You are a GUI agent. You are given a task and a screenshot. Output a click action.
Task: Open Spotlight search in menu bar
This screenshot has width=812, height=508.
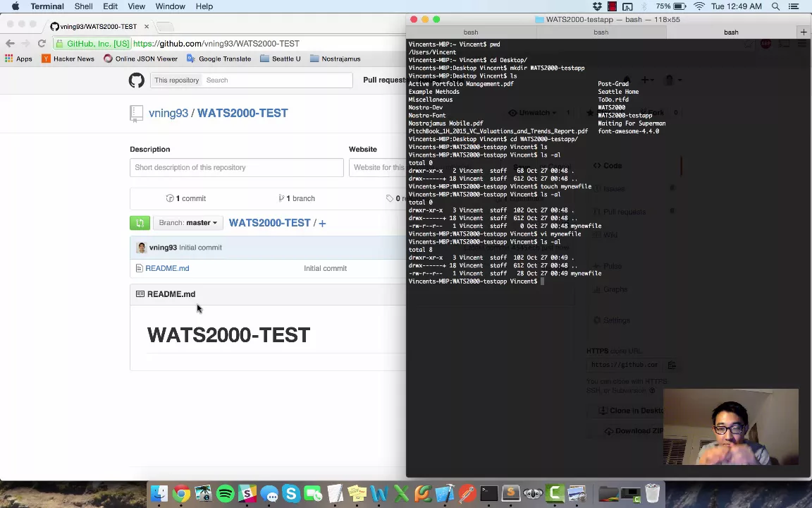tap(775, 6)
